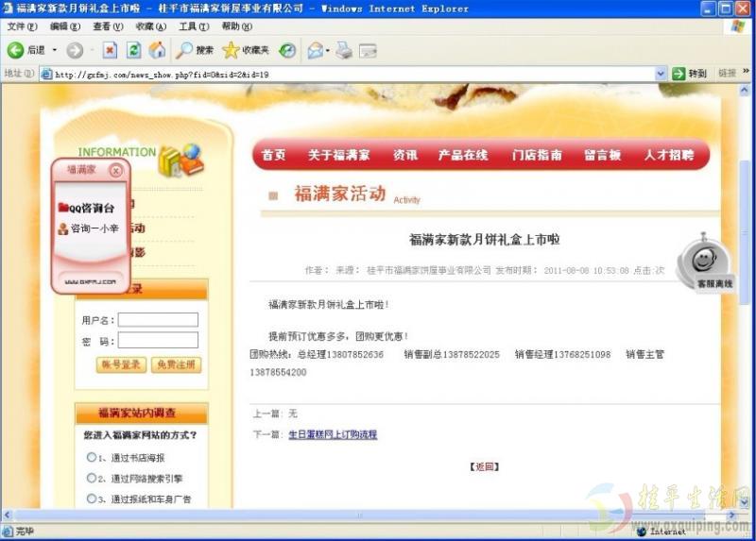Open the 工具(T) menu
This screenshot has width=756, height=541.
pos(194,26)
